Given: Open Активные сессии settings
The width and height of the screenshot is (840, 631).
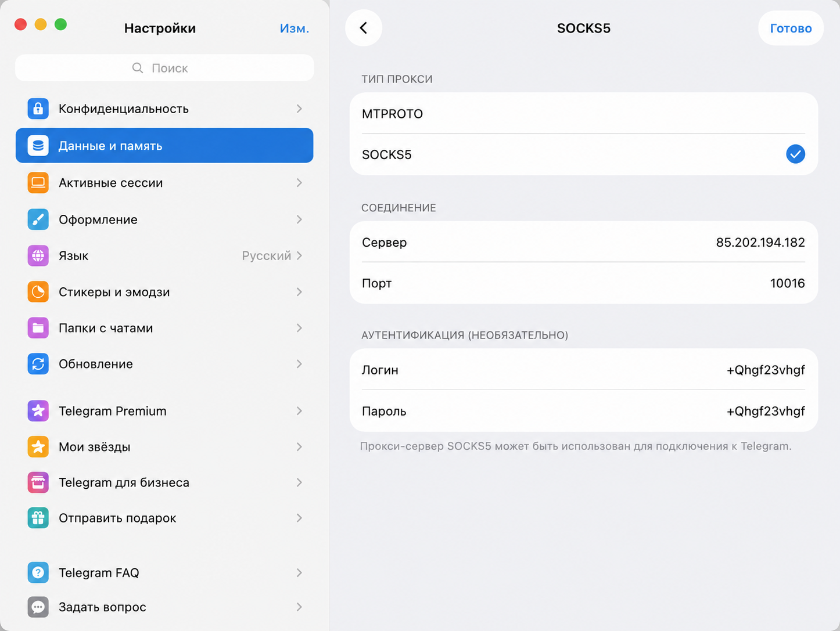Looking at the screenshot, I should [x=164, y=183].
